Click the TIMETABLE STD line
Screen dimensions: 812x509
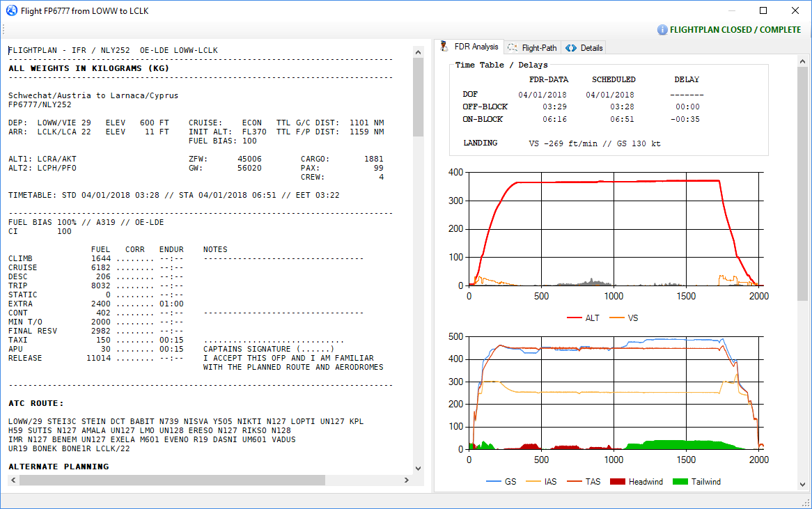(173, 195)
